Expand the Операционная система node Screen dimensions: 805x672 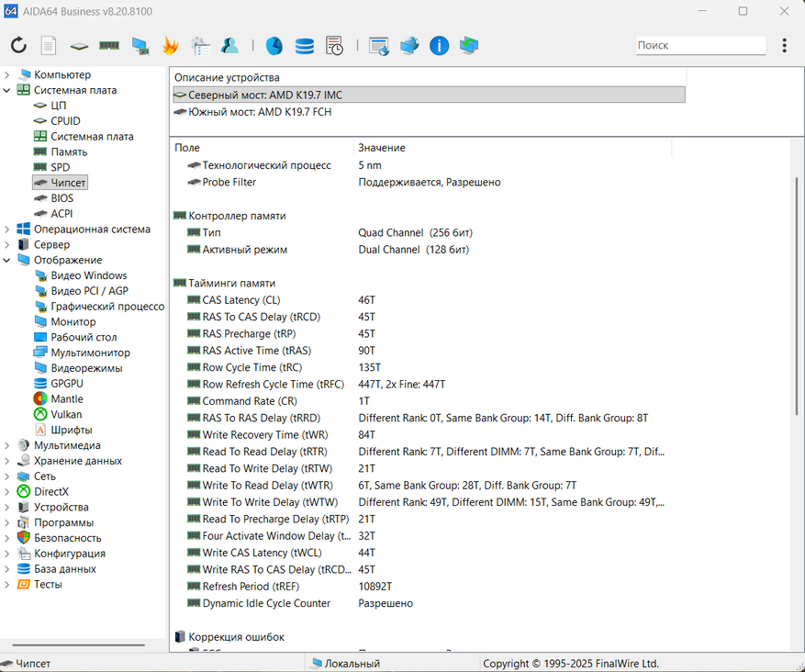point(6,229)
